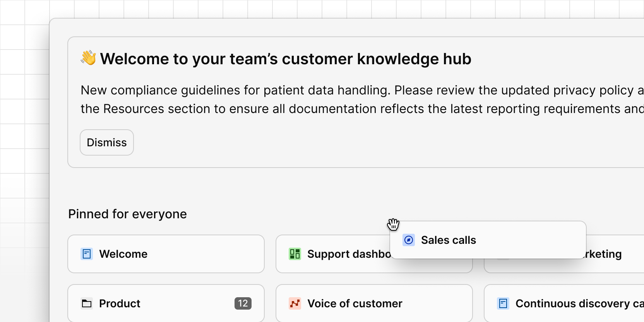Click the red Voice of customer chart icon

(x=295, y=303)
